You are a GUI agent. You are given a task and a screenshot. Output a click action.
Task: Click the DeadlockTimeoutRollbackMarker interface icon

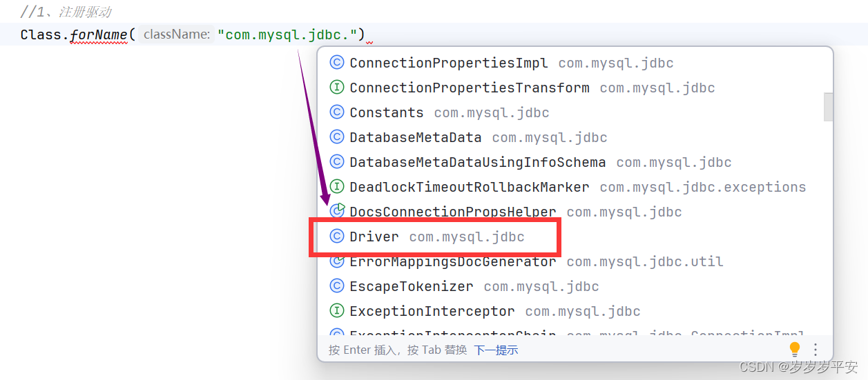(x=337, y=187)
